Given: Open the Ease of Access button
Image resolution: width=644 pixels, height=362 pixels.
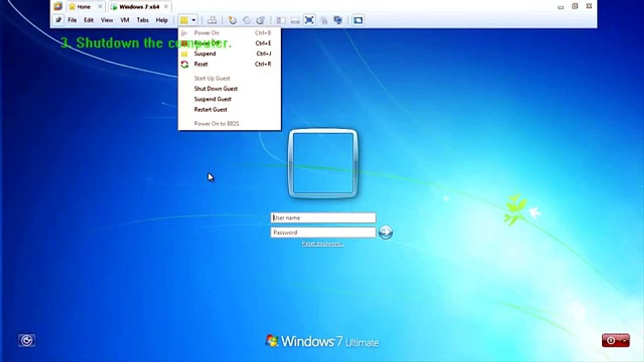Looking at the screenshot, I should point(27,340).
